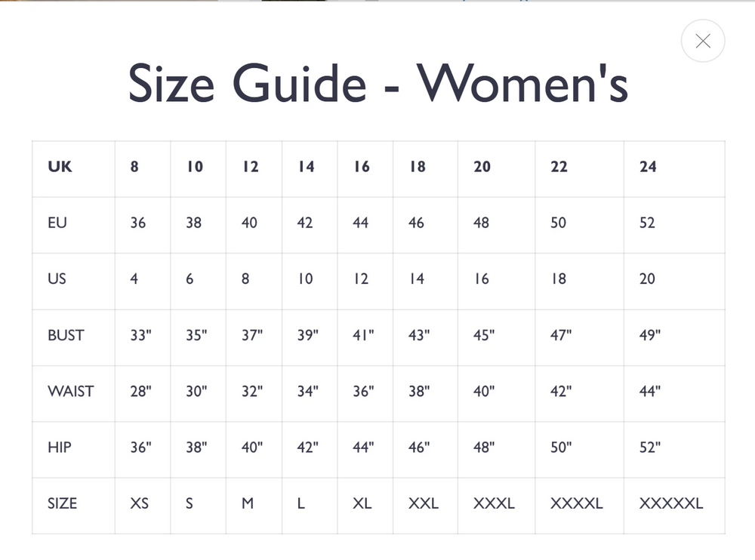Image resolution: width=755 pixels, height=560 pixels.
Task: Select UK size 24 column header
Action: point(648,167)
